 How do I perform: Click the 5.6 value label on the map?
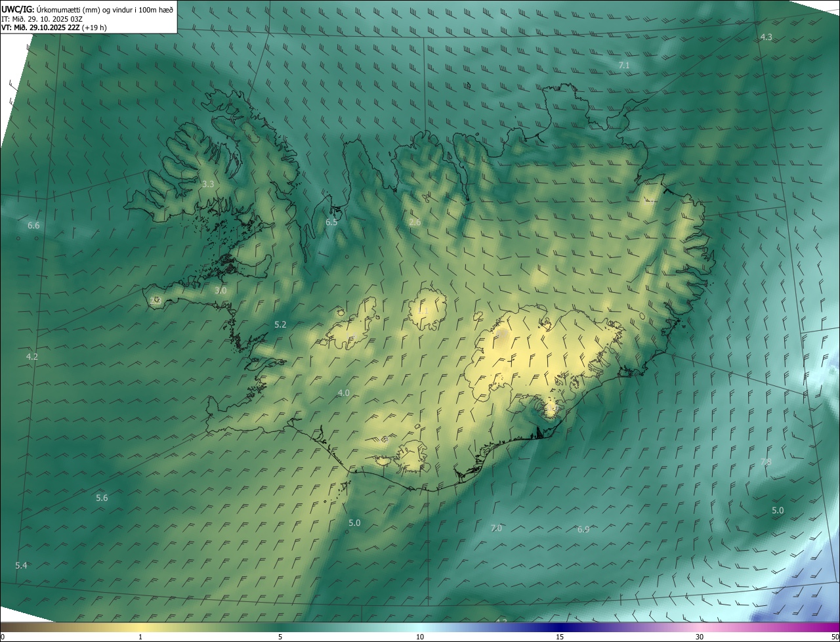[x=102, y=498]
